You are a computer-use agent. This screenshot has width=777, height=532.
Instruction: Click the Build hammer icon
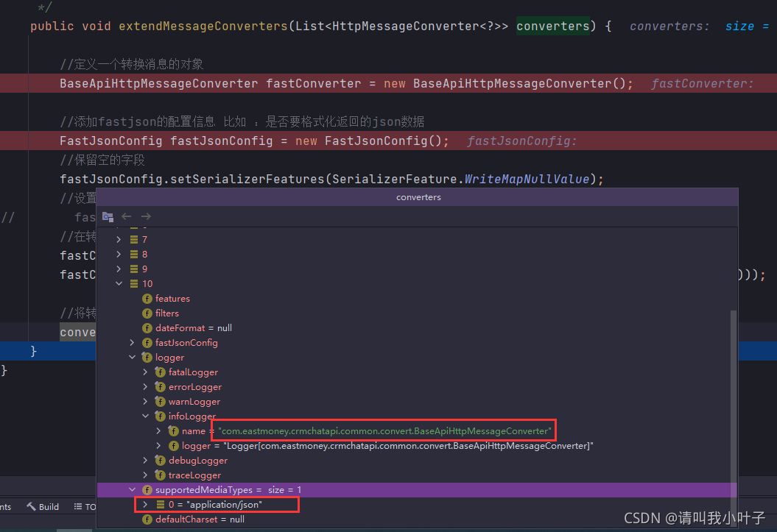(31, 506)
